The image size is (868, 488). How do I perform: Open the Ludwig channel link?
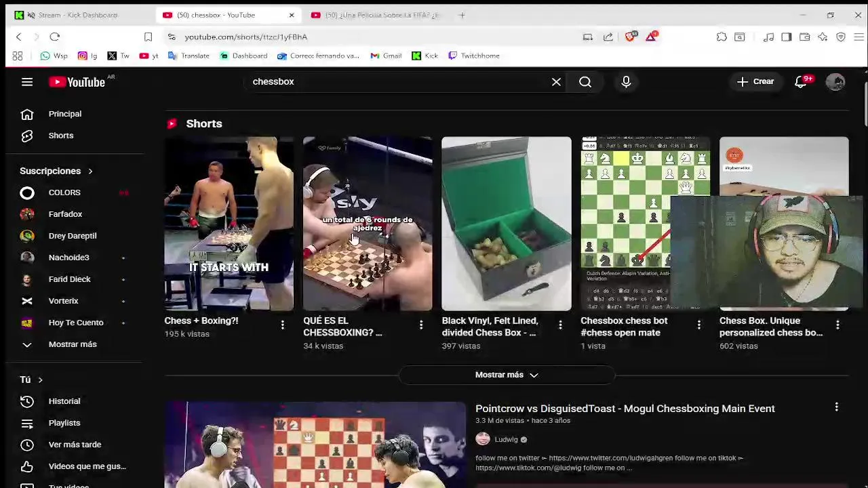(x=506, y=439)
